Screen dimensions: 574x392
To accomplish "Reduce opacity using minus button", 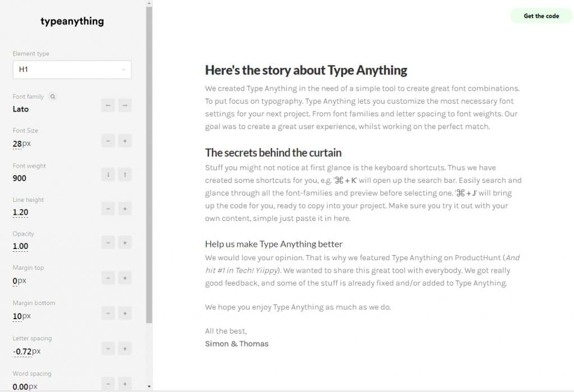I will (x=108, y=242).
